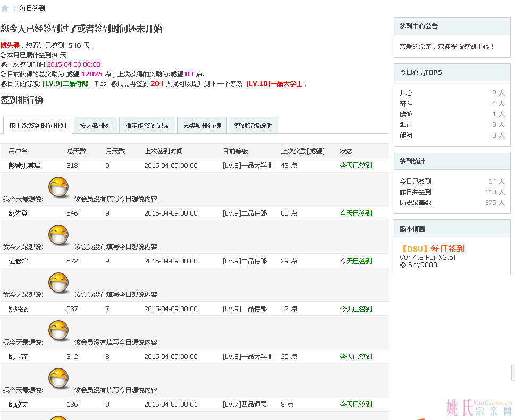Open the 指定组签到记录 tab
This screenshot has width=515, height=420.
[x=147, y=126]
